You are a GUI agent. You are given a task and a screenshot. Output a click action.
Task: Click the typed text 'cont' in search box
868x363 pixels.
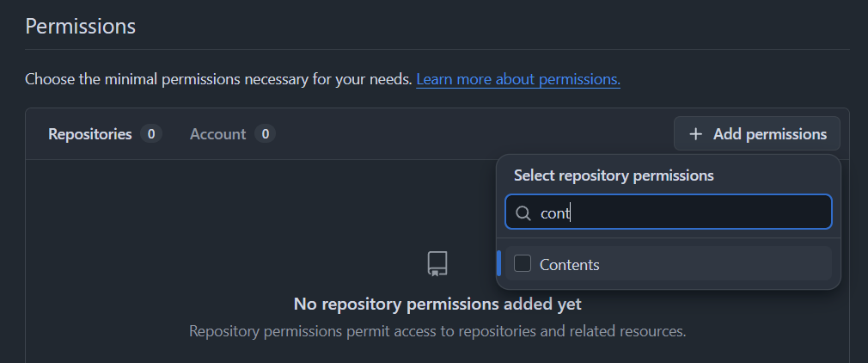click(x=554, y=212)
